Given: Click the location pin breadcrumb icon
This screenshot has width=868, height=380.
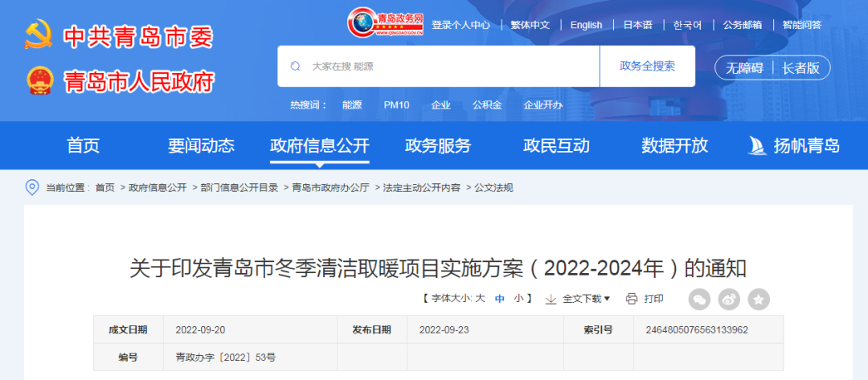Looking at the screenshot, I should point(32,187).
